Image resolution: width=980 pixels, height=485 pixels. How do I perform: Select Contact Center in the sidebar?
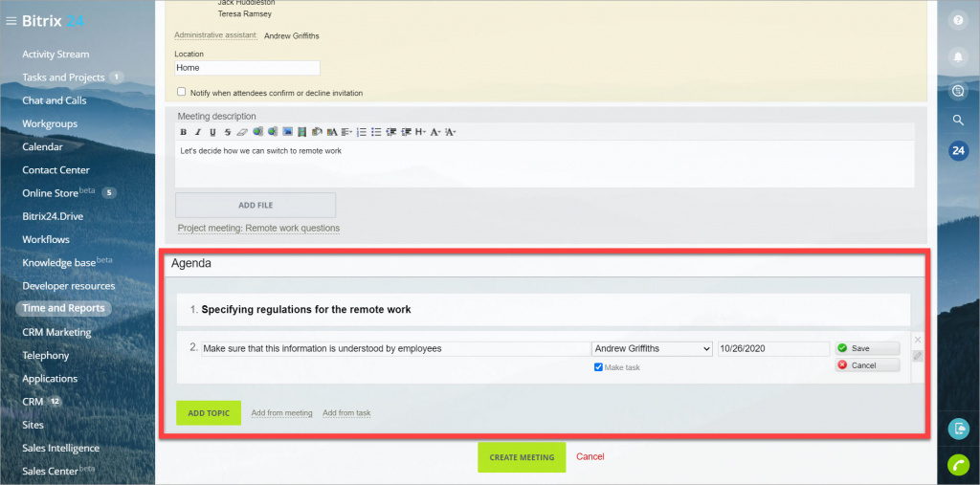point(56,170)
